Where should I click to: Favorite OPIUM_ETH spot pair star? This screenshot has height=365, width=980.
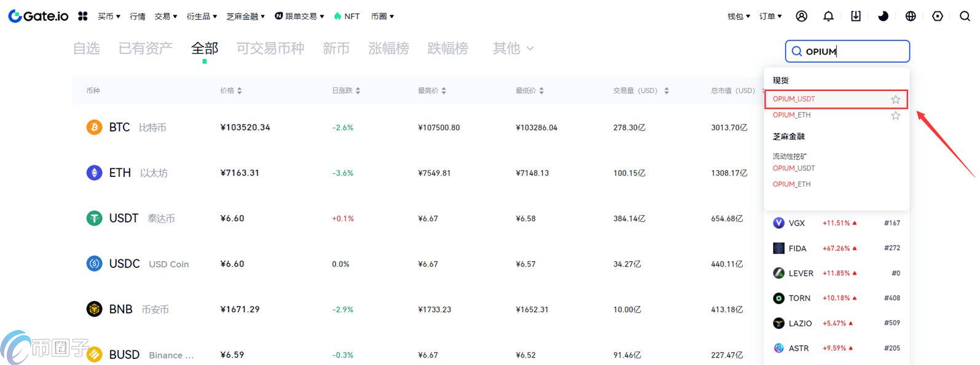point(896,116)
